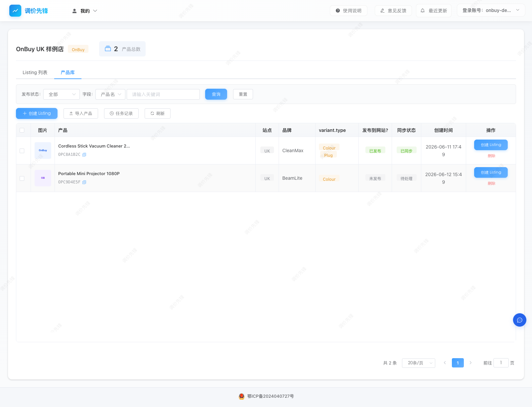The height and width of the screenshot is (407, 532).
Task: Open 最近更新 notifications button
Action: [x=434, y=11]
